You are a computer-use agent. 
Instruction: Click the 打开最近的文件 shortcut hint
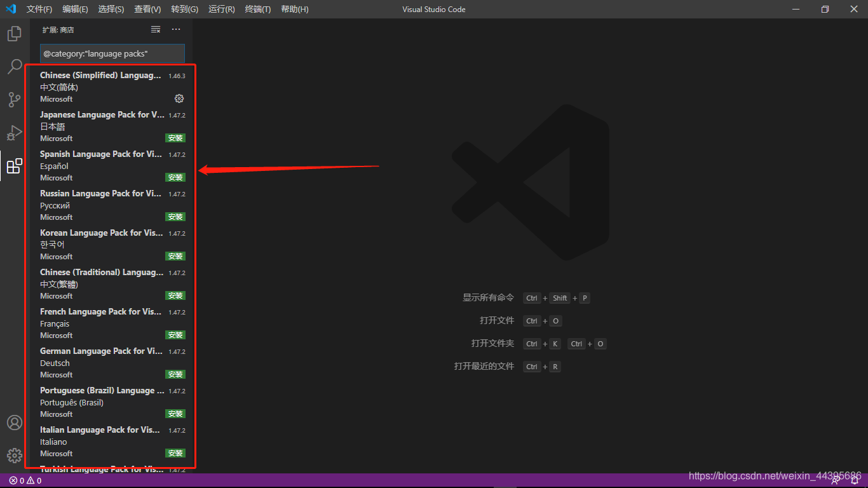coord(484,367)
